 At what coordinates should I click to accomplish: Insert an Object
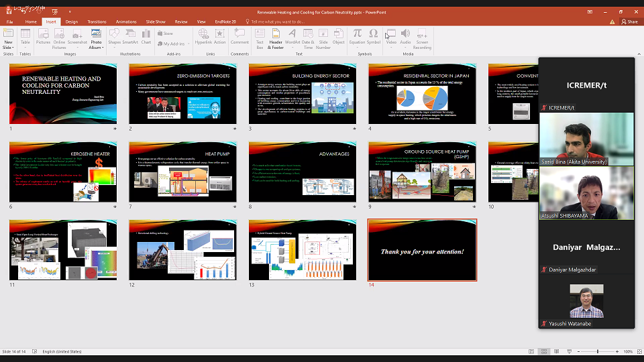tap(338, 36)
